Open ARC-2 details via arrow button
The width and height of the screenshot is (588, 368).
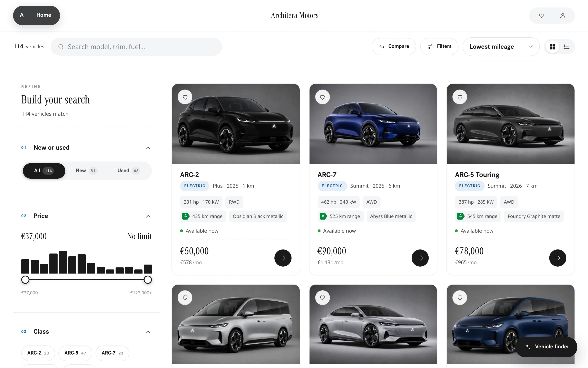(283, 258)
